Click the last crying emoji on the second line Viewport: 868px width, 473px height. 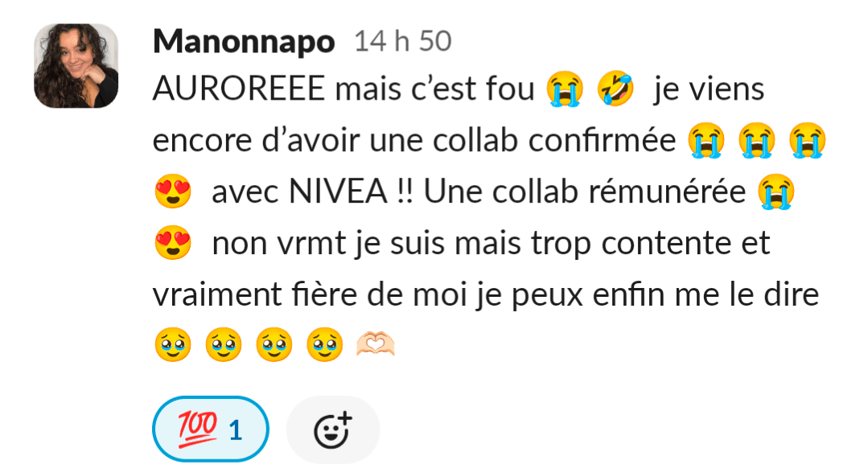[808, 140]
